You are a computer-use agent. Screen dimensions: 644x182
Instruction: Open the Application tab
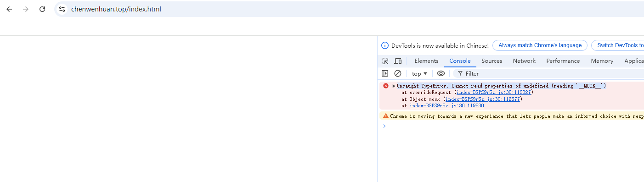(x=634, y=61)
